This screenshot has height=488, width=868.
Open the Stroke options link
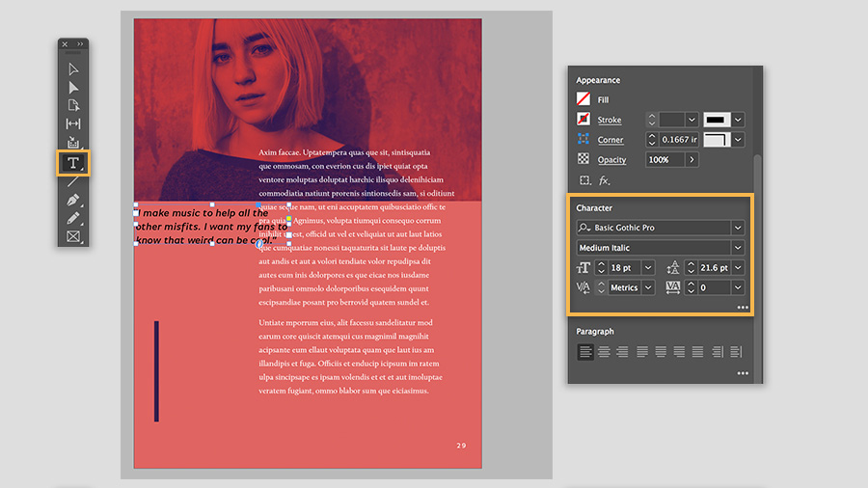click(x=609, y=120)
